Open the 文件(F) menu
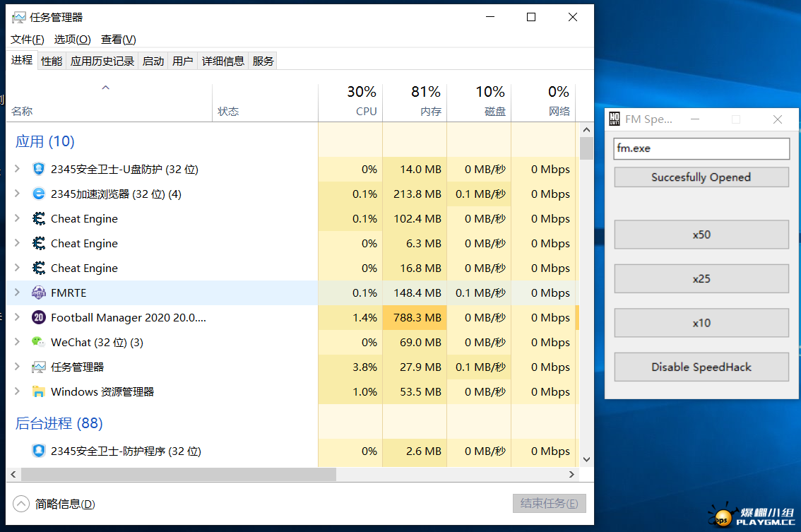This screenshot has height=532, width=801. (x=28, y=40)
